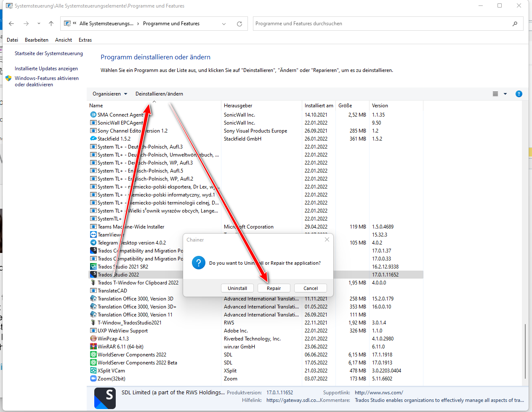Select the TeamViewer icon
The image size is (532, 412).
point(93,234)
